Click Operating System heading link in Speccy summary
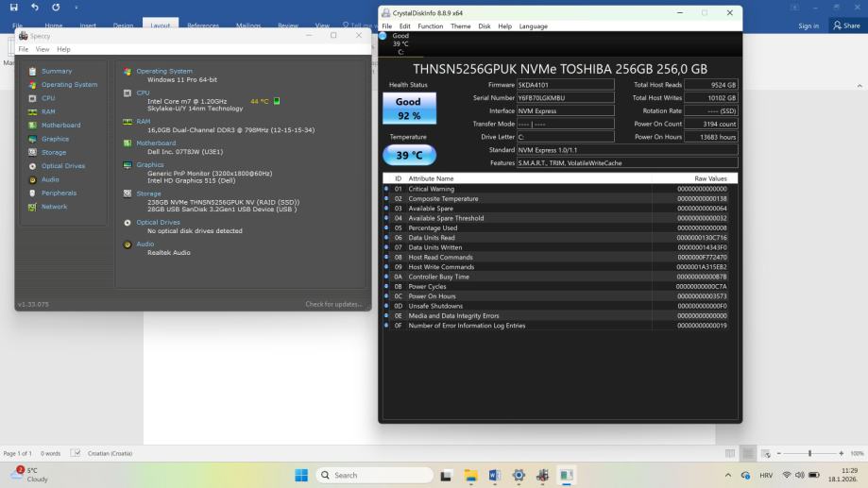This screenshot has height=488, width=868. [164, 72]
